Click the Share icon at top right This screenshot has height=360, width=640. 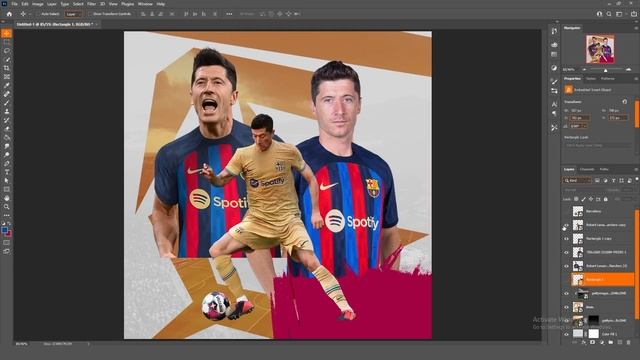(x=634, y=14)
